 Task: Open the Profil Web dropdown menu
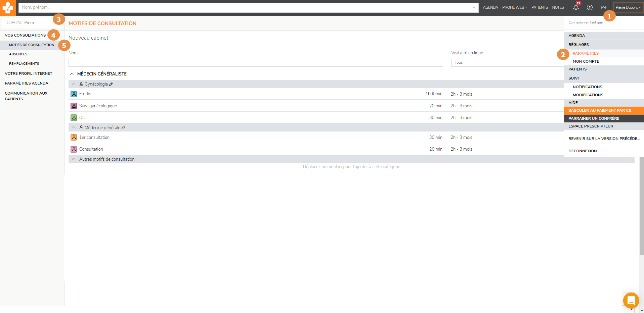click(514, 7)
